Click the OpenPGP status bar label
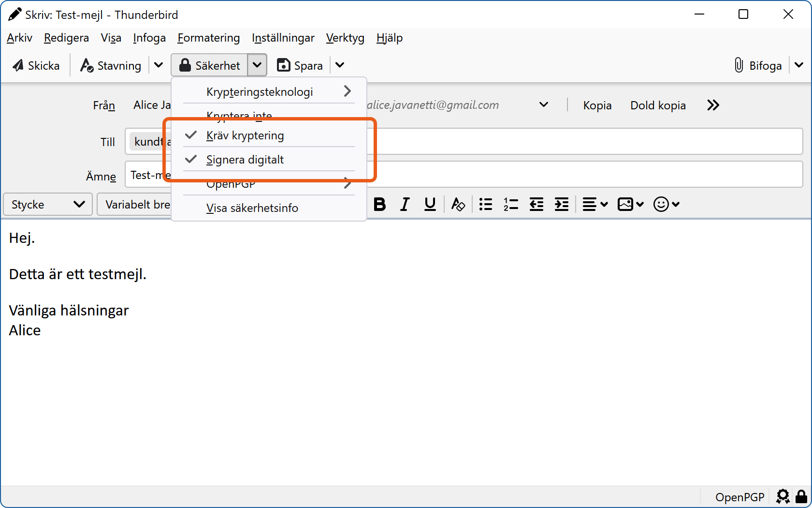Screen dimensions: 812x508 [x=739, y=497]
